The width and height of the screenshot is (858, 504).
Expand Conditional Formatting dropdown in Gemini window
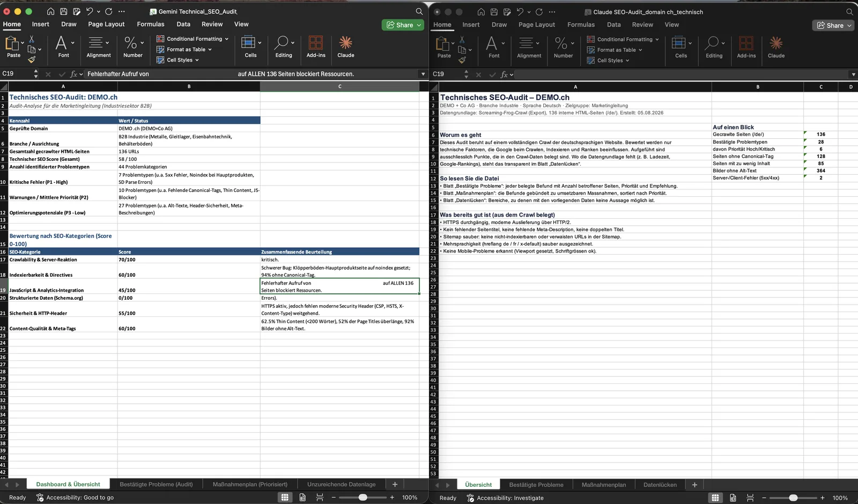point(227,39)
